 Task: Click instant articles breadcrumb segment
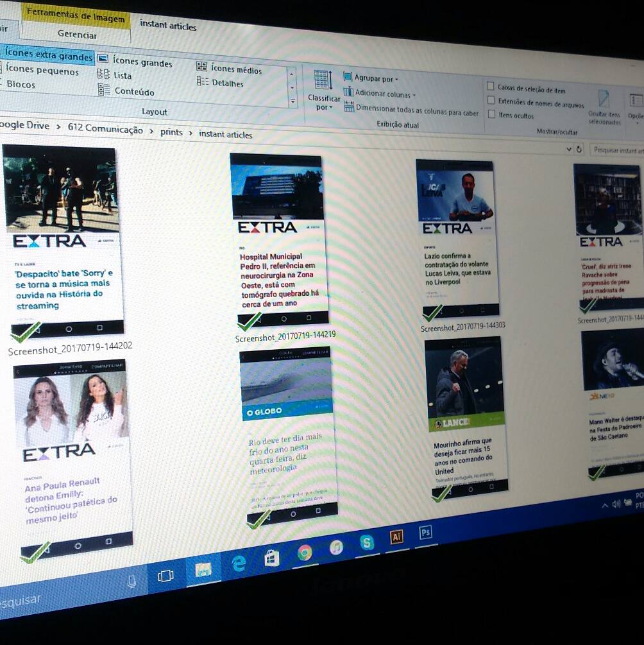pyautogui.click(x=225, y=134)
